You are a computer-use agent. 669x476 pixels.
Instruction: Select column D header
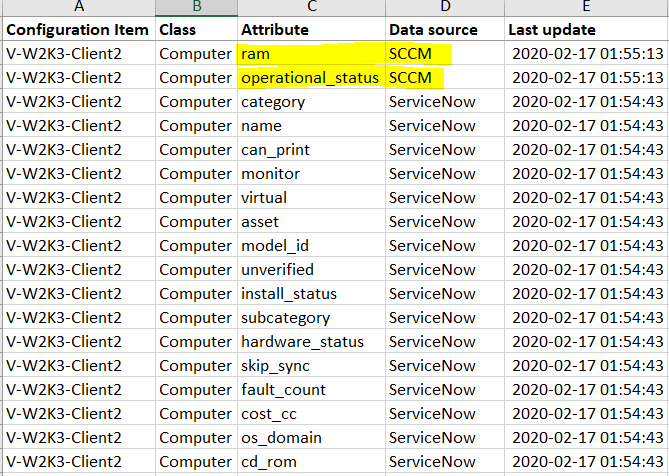point(445,7)
